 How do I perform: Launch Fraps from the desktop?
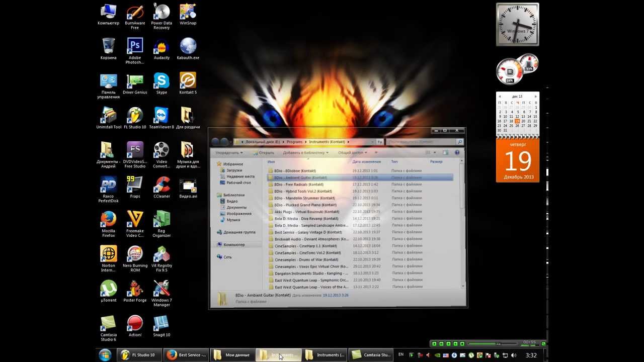(135, 188)
